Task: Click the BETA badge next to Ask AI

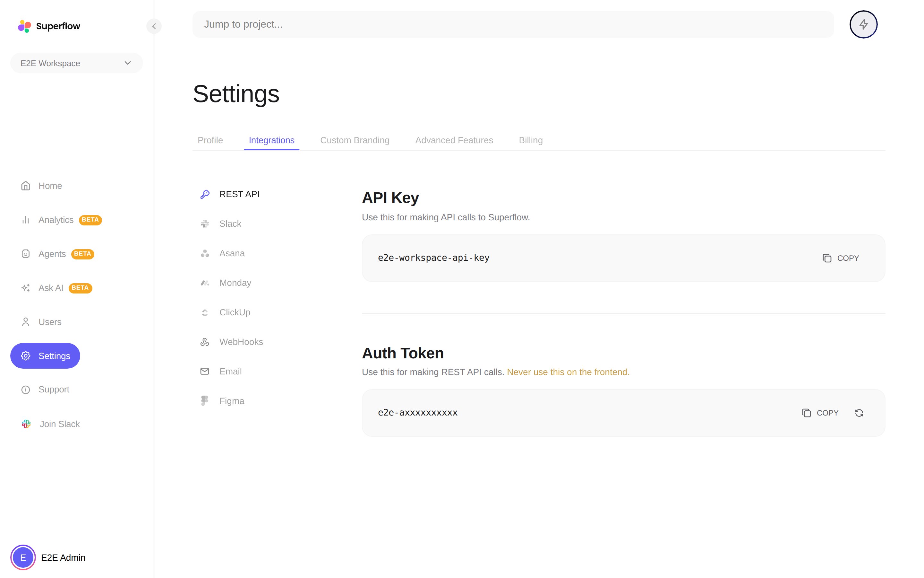Action: click(80, 288)
